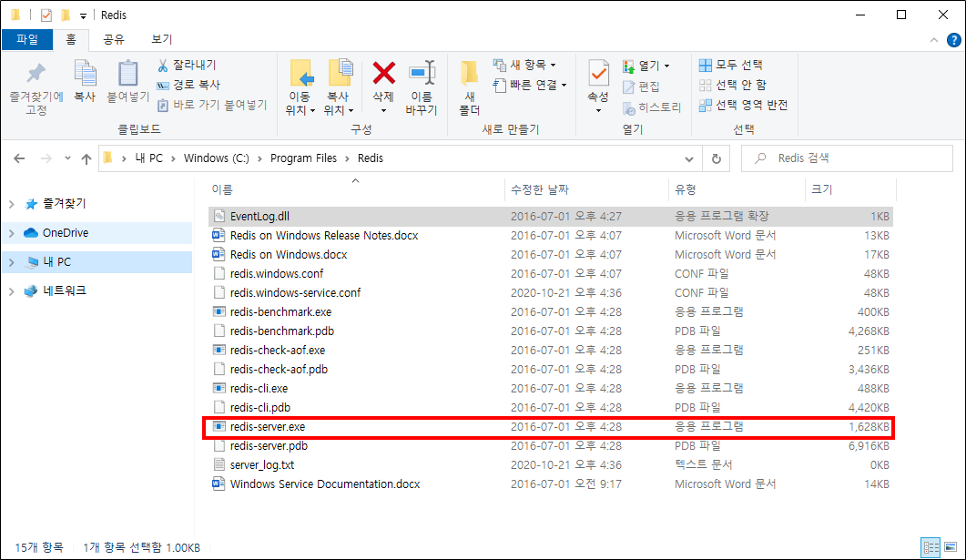This screenshot has width=966, height=560.
Task: Click Select none (선택 안 함)
Action: 733,85
